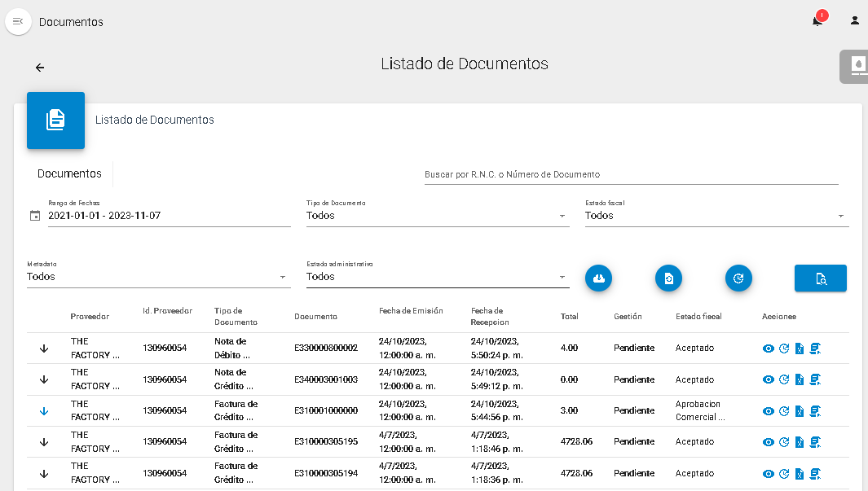Click the user account profile icon
The height and width of the screenshot is (491, 868).
coord(855,21)
